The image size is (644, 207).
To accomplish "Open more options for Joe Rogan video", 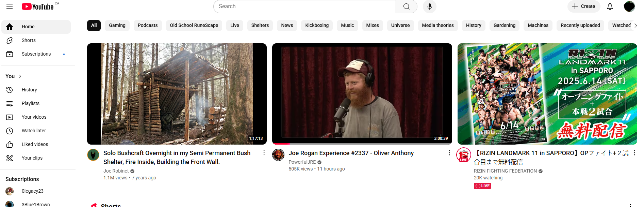I will [x=449, y=153].
